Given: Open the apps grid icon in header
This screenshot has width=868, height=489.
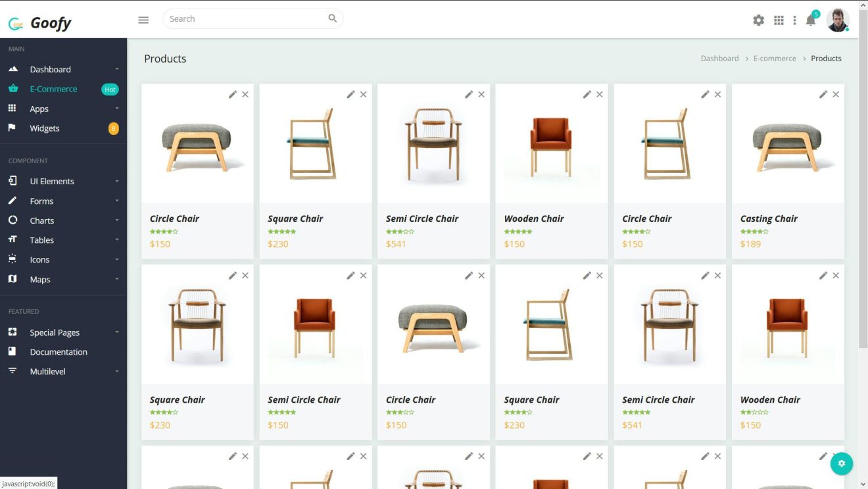Looking at the screenshot, I should [x=779, y=20].
